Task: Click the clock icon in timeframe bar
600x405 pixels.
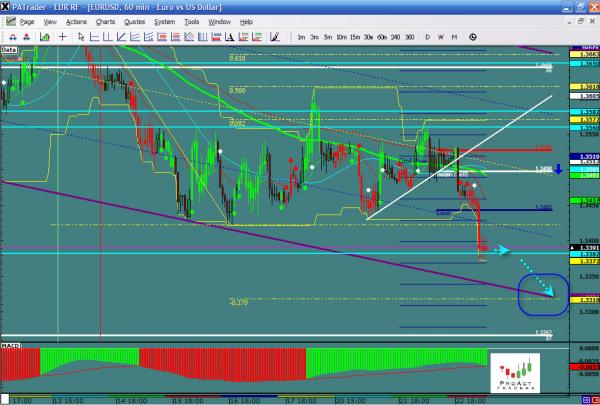Action: [x=471, y=35]
